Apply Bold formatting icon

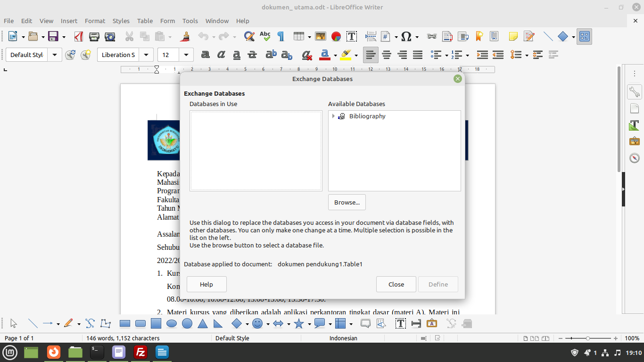(206, 55)
